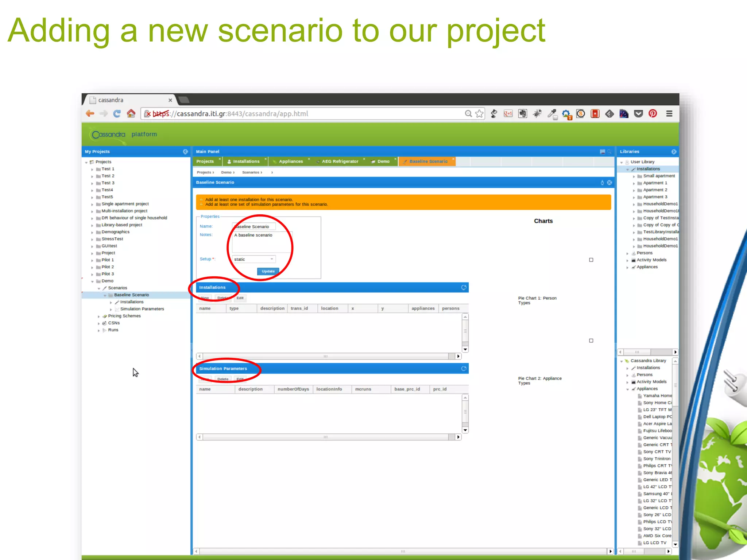The image size is (747, 560).
Task: Select the Baseline Scenario tab
Action: coord(428,162)
